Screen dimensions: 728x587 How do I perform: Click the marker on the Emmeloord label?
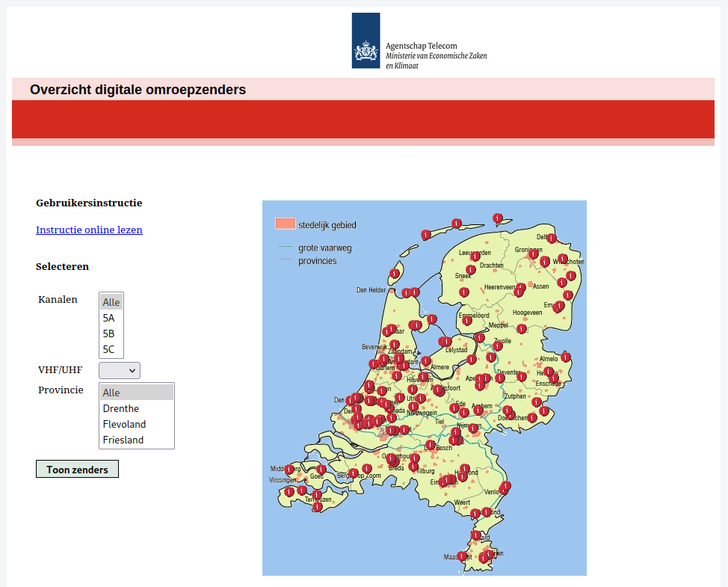click(468, 320)
